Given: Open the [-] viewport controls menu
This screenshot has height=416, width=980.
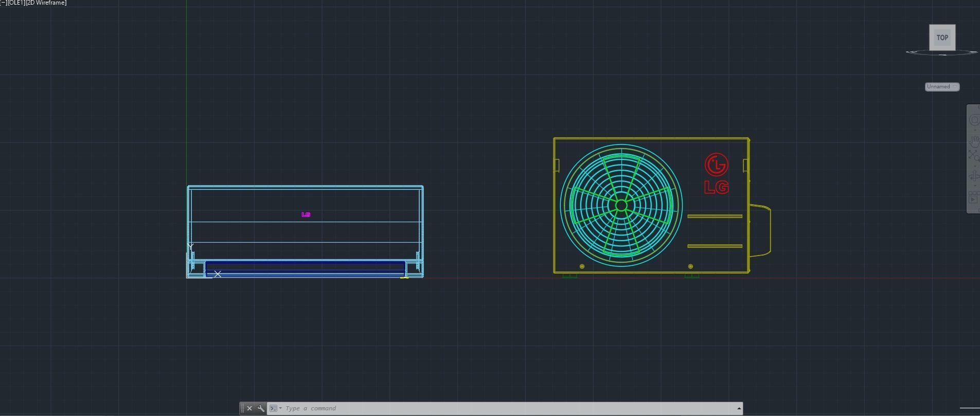Looking at the screenshot, I should tap(3, 3).
